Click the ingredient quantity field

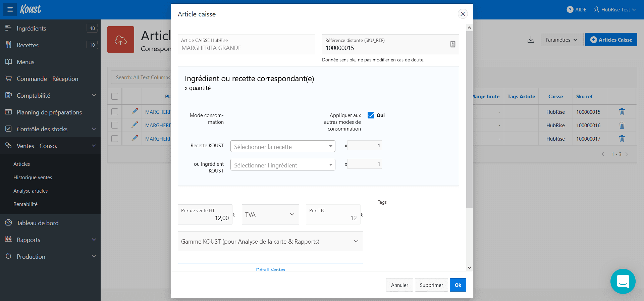pos(365,164)
